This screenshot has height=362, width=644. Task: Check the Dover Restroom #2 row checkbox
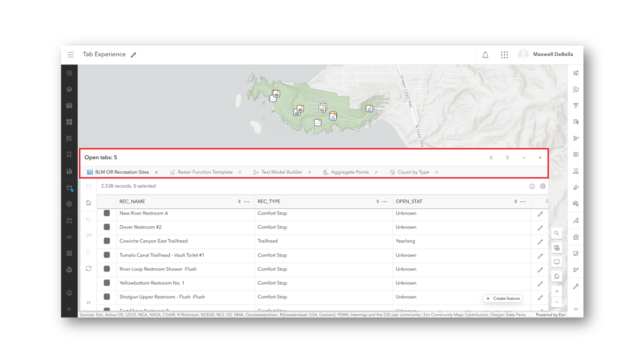(x=107, y=227)
